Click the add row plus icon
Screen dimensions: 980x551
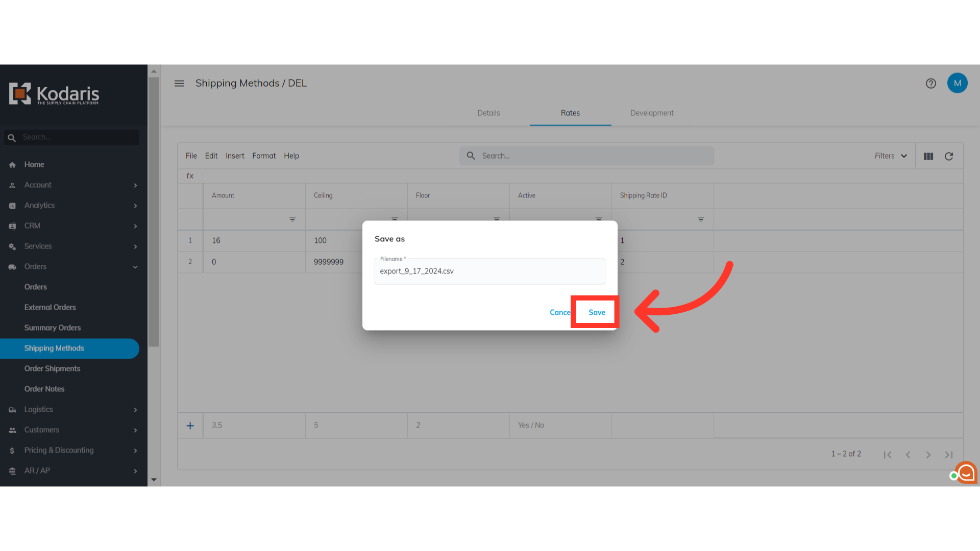click(190, 425)
